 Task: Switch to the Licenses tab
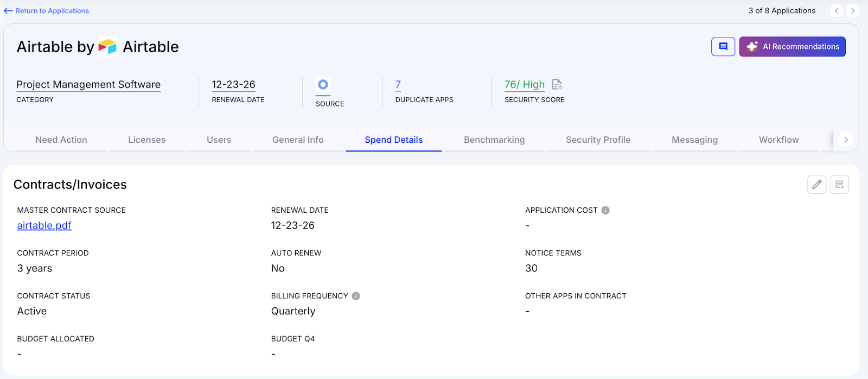tap(147, 140)
